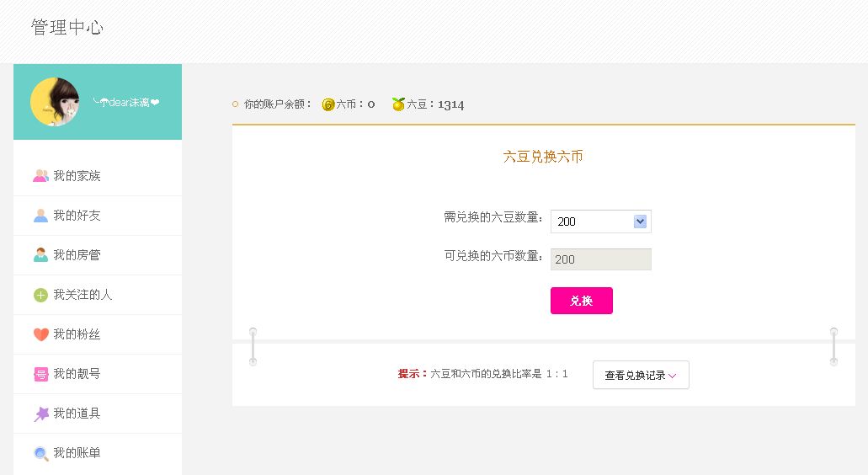Click the username next to avatar

point(125,103)
